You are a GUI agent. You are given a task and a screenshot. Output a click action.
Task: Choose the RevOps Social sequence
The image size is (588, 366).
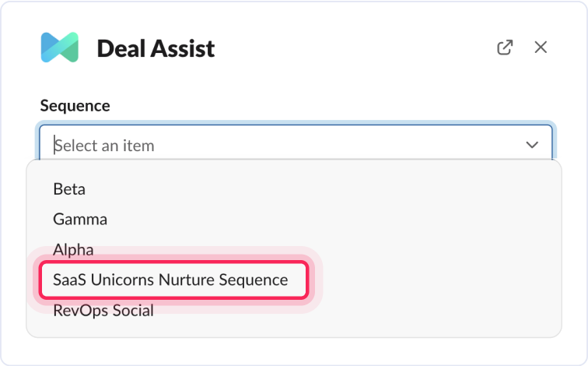click(x=103, y=311)
